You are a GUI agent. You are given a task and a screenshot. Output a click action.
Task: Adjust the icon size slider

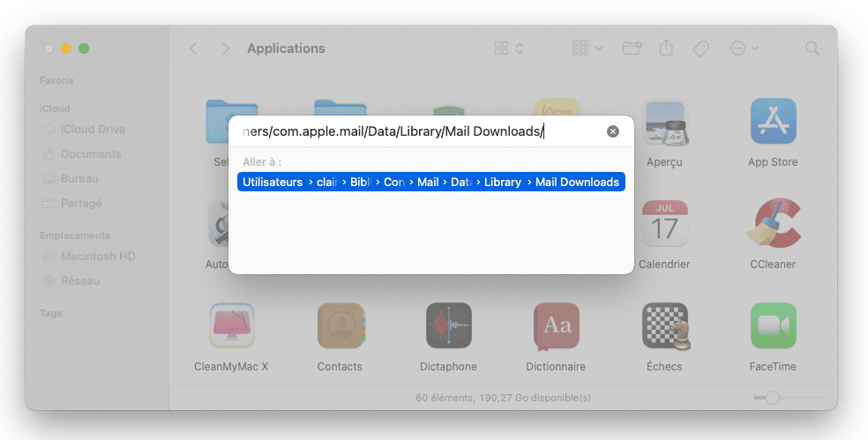pos(773,398)
